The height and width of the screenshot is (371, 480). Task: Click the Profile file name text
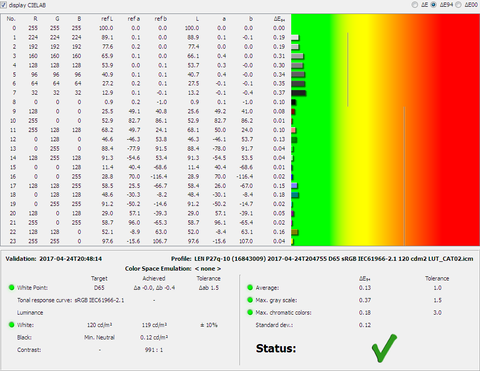pos(334,259)
